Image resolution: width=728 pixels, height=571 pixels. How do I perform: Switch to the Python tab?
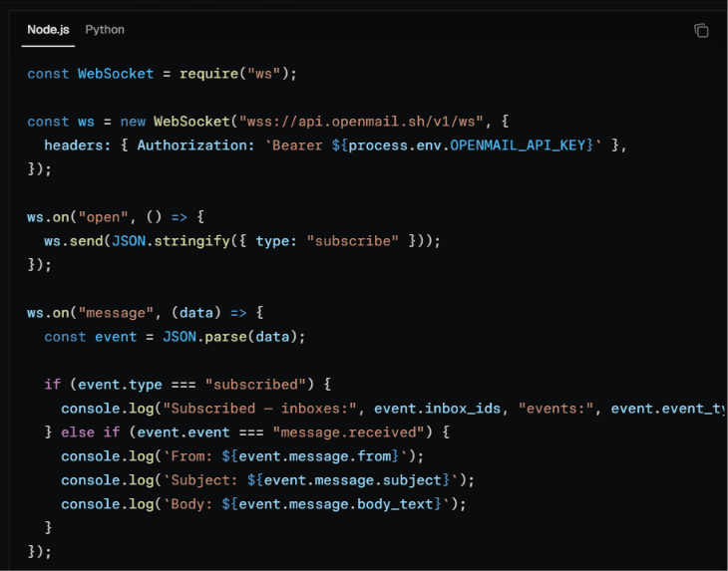tap(105, 30)
